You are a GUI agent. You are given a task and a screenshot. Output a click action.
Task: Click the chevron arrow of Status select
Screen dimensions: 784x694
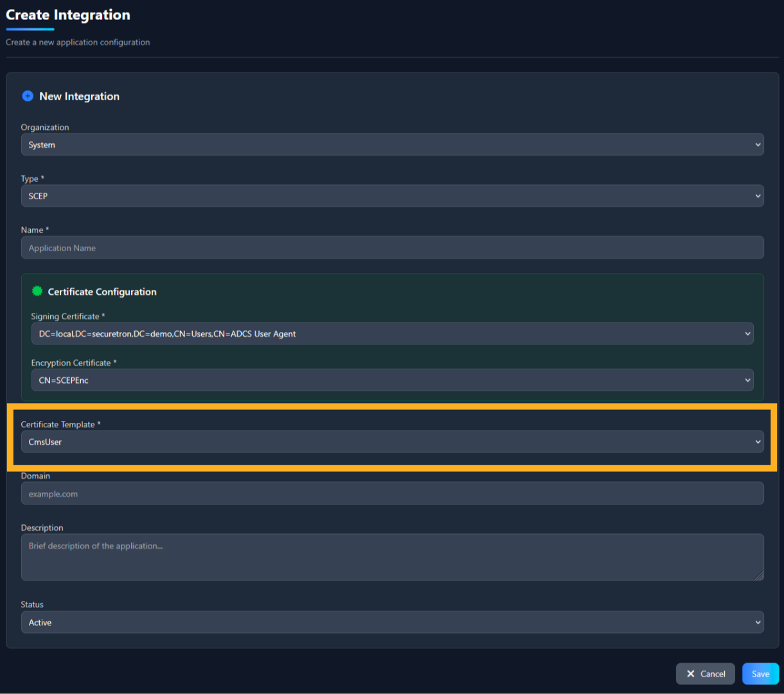[x=758, y=622]
